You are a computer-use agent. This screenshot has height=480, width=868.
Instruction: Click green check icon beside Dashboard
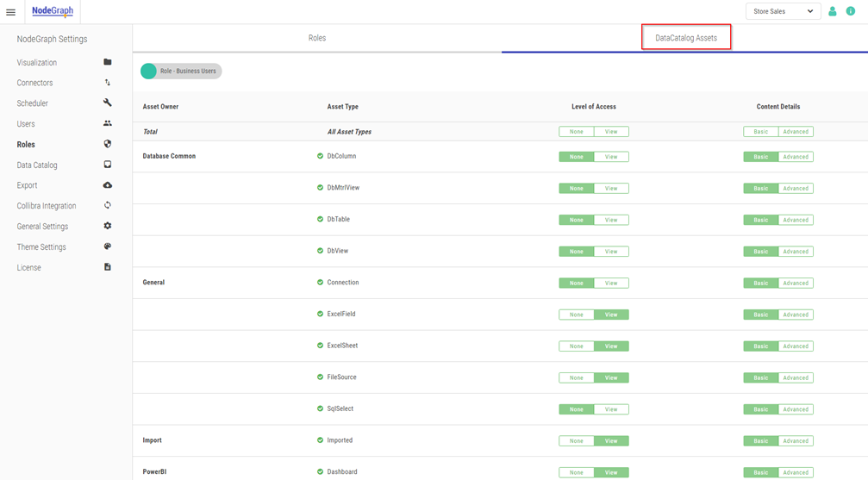pos(320,471)
